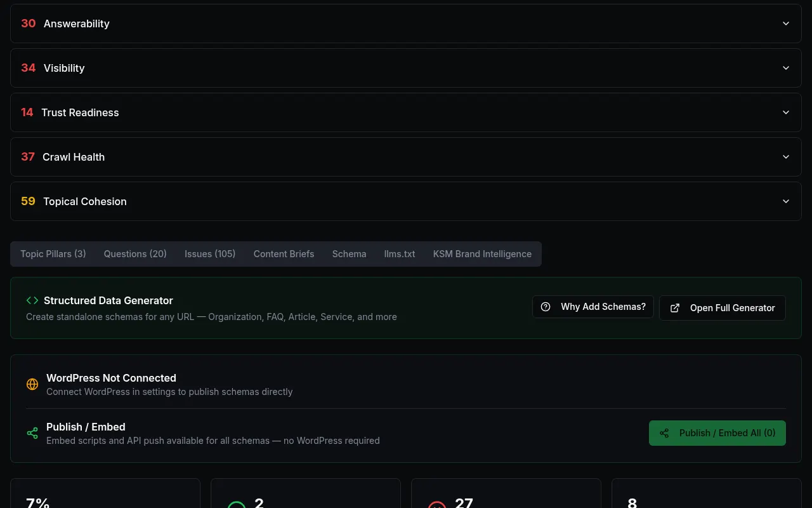
Task: Click the Topical Cohesion score 59
Action: pyautogui.click(x=28, y=201)
